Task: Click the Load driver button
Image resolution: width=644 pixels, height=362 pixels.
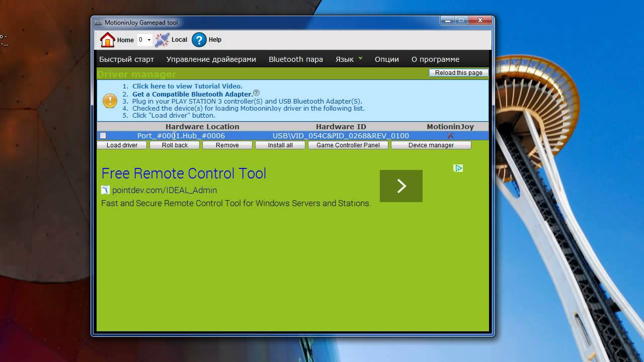Action: (x=122, y=145)
